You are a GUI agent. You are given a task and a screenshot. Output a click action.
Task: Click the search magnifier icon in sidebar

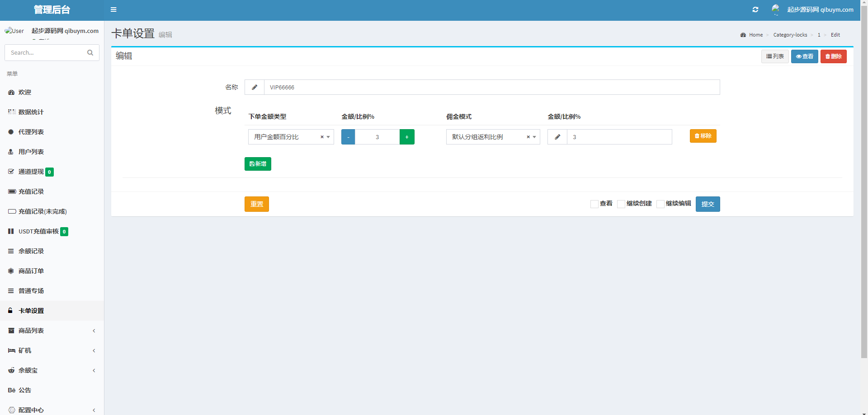(x=90, y=53)
